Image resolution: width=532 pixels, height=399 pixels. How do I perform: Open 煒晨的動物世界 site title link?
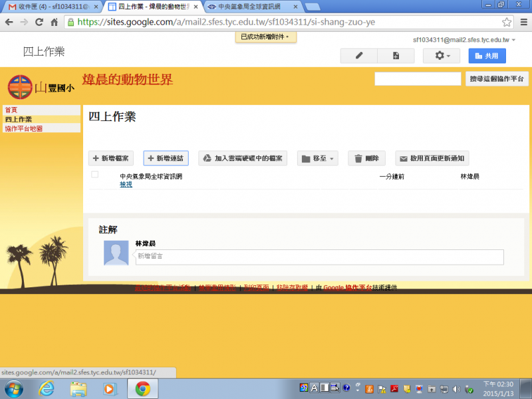tap(128, 80)
